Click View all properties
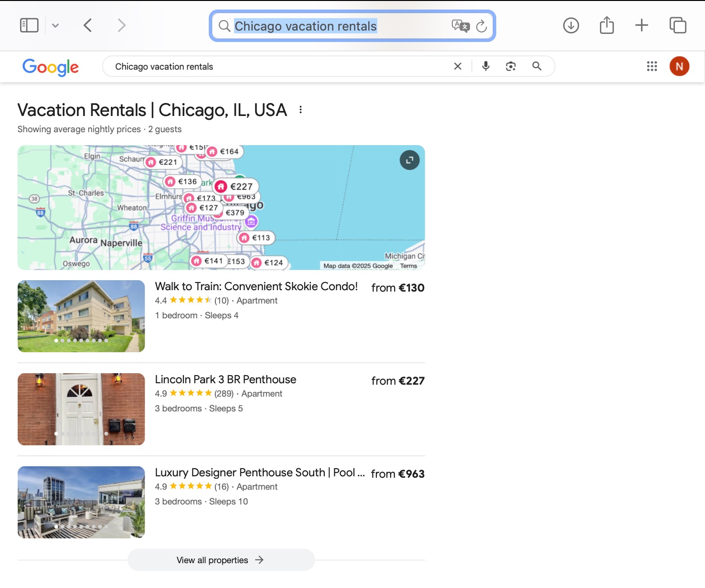Screen dimensions: 705x588 point(220,560)
